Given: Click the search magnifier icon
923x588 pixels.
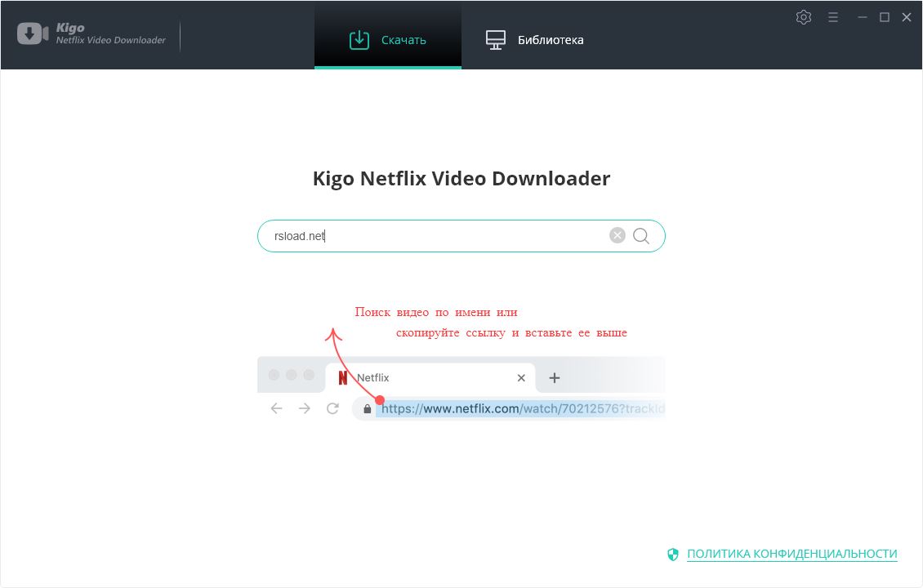Looking at the screenshot, I should 640,235.
